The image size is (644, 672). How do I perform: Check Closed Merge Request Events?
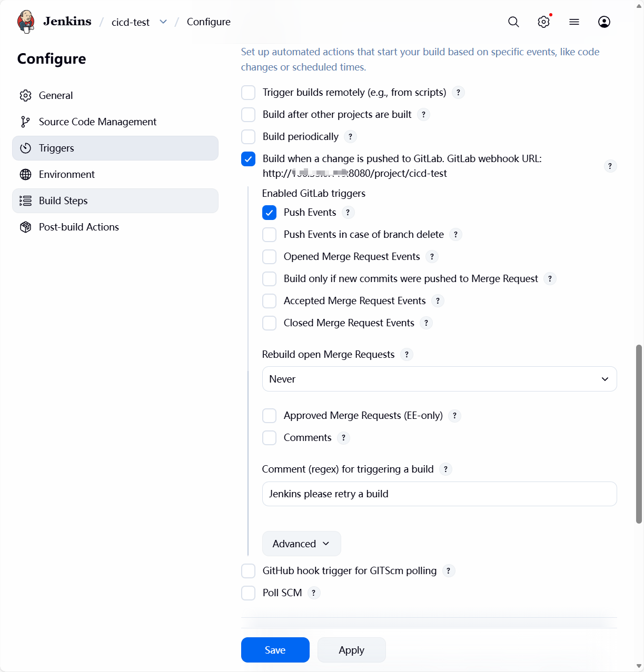pyautogui.click(x=269, y=323)
